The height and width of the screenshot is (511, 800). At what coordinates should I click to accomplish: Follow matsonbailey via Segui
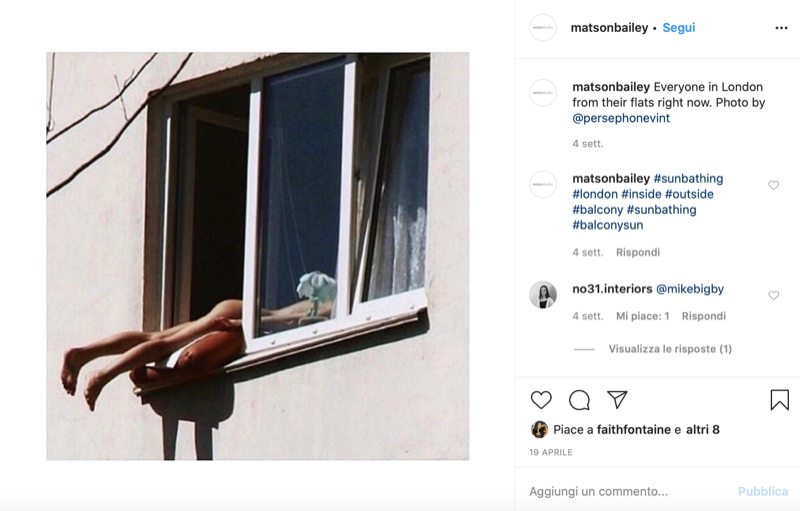tap(679, 28)
